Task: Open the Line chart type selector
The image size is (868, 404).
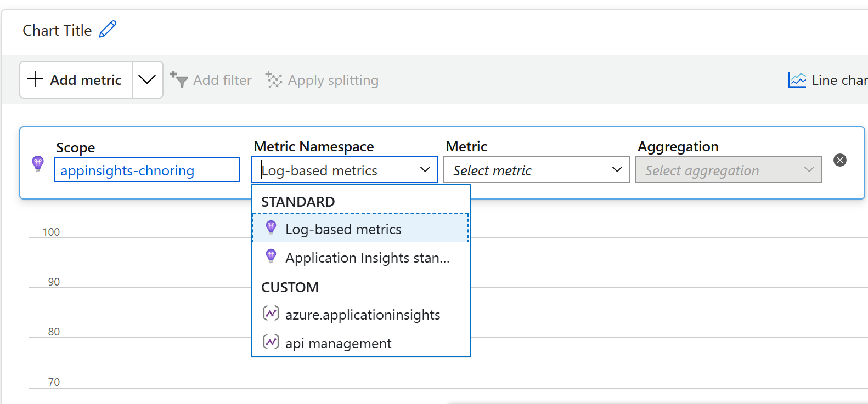Action: coord(828,80)
